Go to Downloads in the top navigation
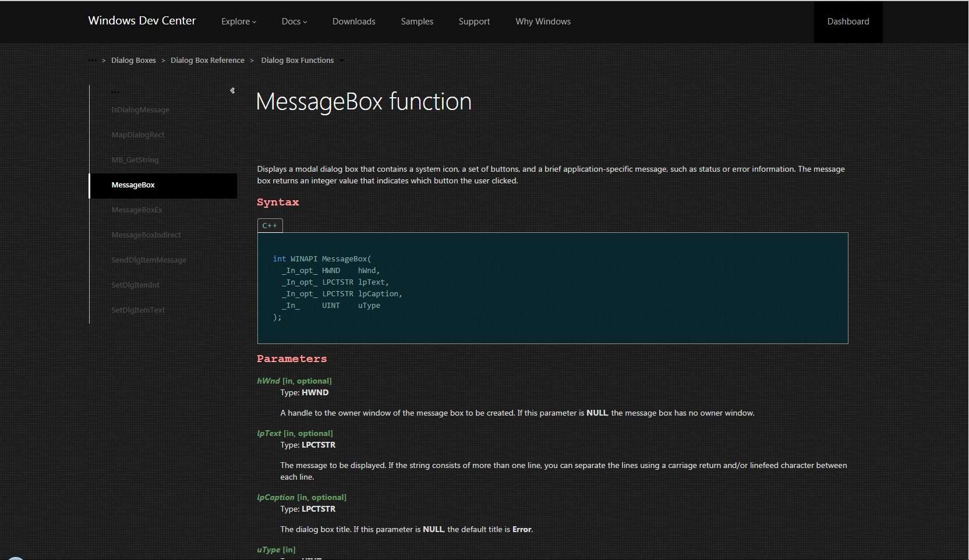The image size is (969, 560). [354, 22]
